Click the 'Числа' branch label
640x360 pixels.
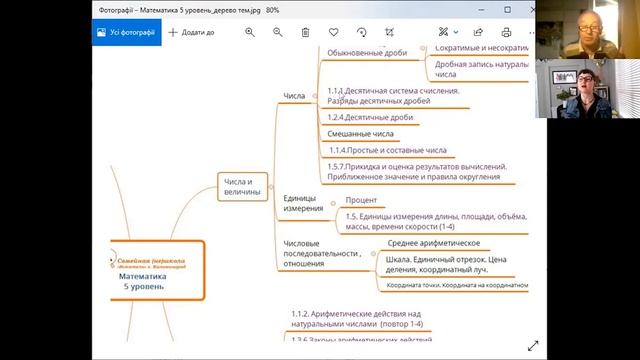pos(294,96)
